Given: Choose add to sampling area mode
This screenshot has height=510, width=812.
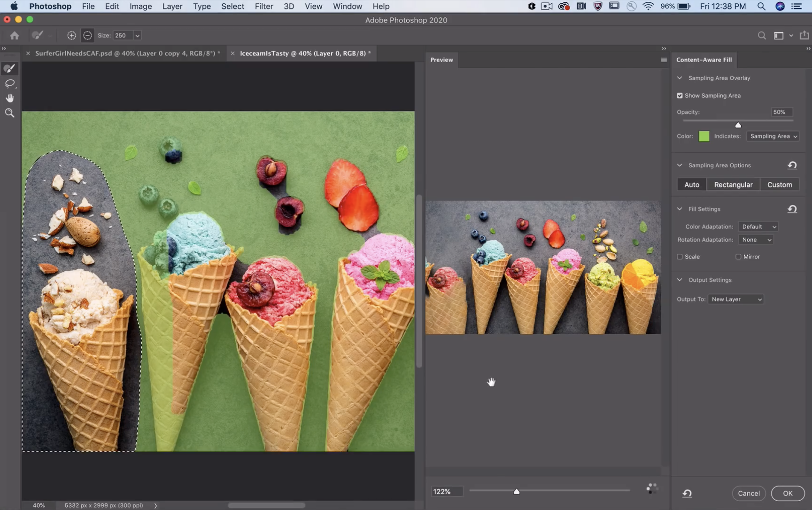Looking at the screenshot, I should tap(71, 35).
